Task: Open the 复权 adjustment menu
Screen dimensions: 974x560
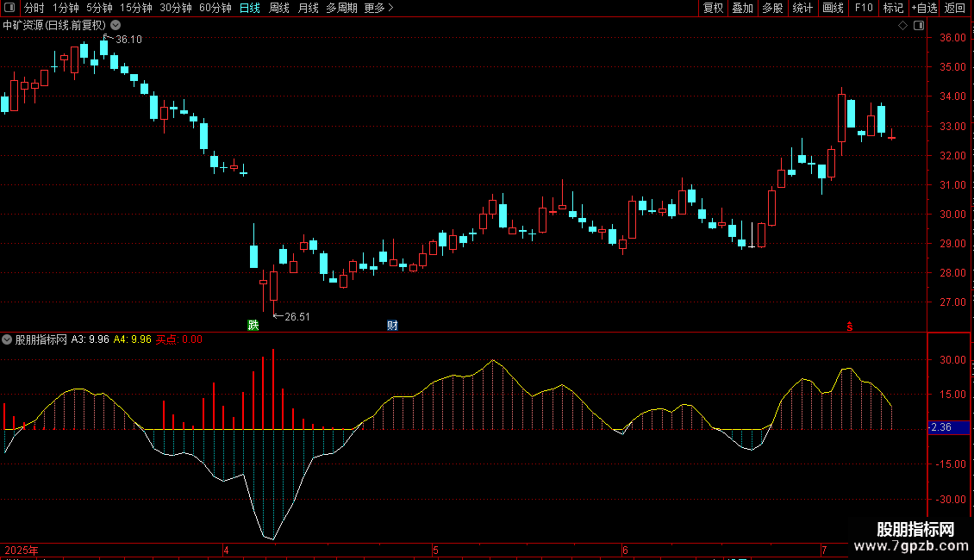Action: point(713,8)
